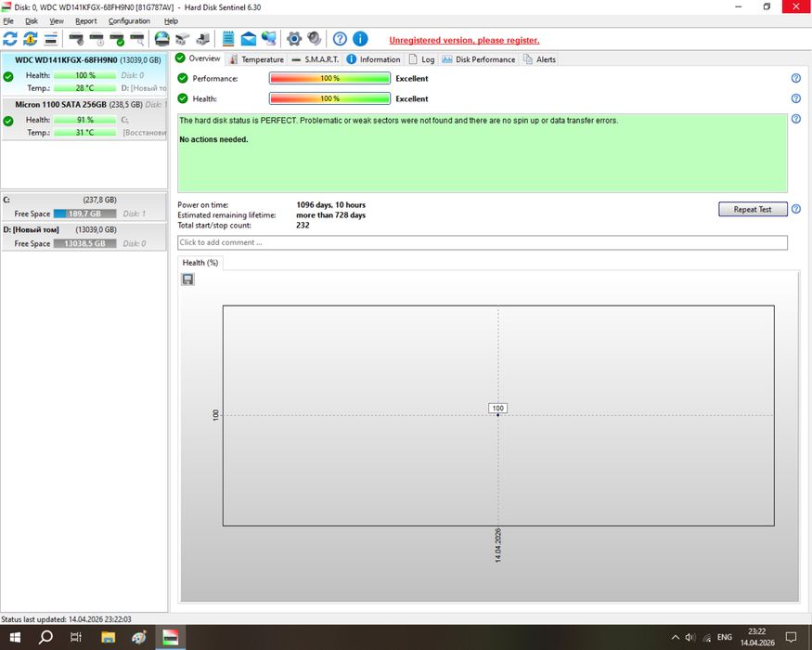Click the envelope send-email toolbar icon

[249, 39]
